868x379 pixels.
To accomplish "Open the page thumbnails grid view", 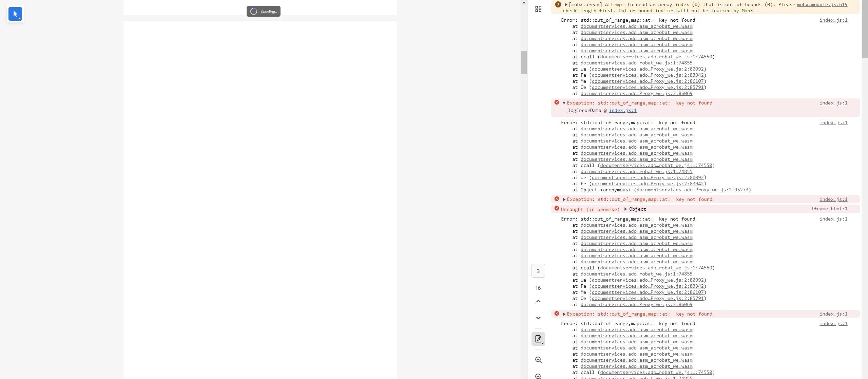I will pyautogui.click(x=538, y=9).
